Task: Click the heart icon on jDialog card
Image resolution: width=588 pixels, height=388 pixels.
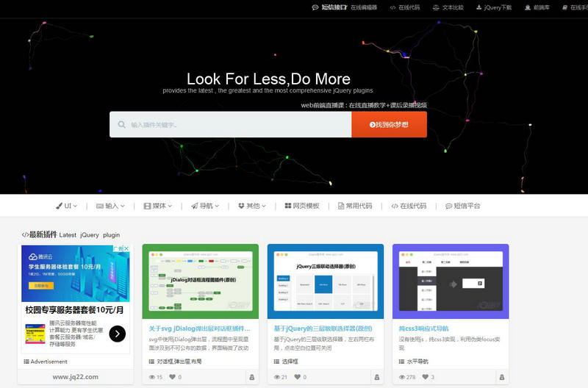Action: tap(173, 377)
